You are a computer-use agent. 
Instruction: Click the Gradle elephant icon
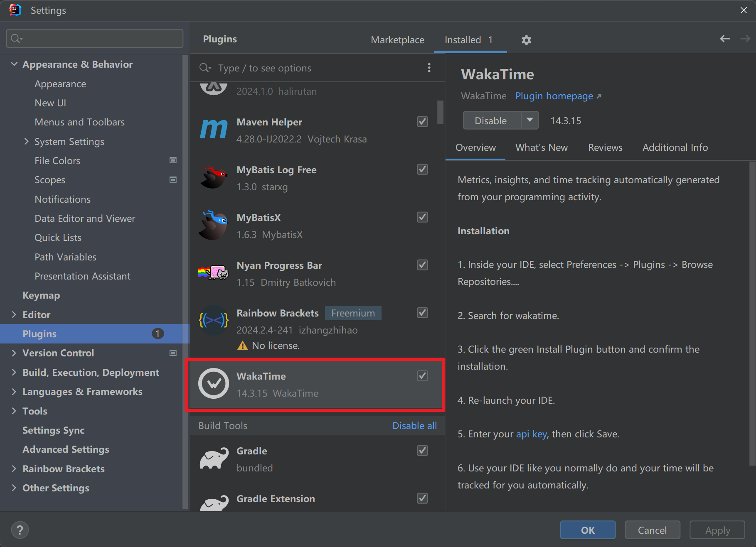click(214, 459)
